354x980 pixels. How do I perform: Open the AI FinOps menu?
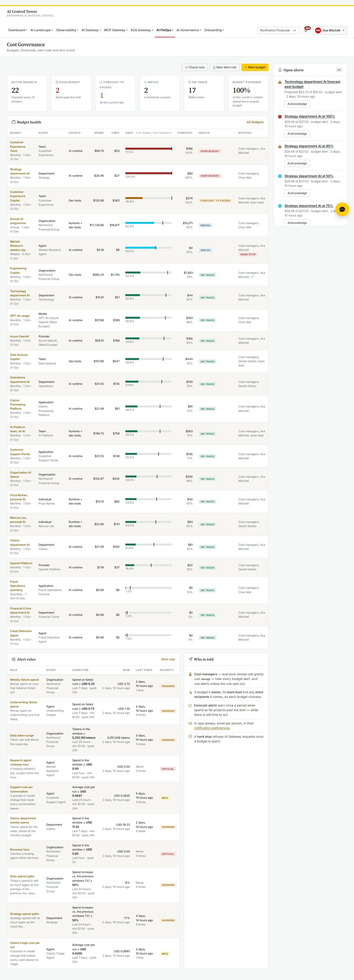(x=165, y=30)
